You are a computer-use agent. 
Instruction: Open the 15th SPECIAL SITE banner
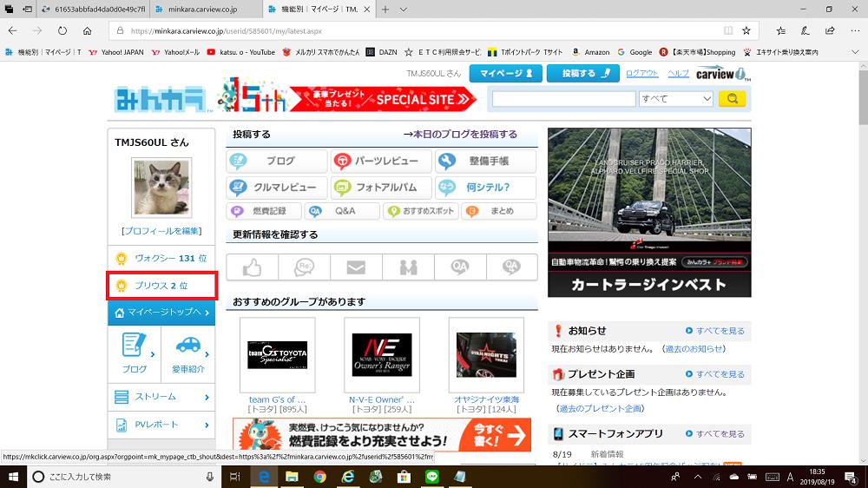pos(346,96)
